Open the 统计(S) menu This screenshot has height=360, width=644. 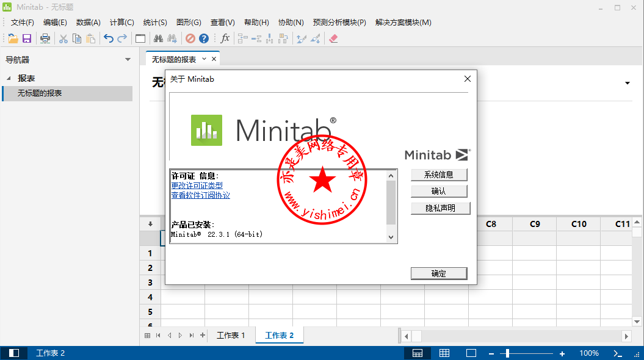(x=155, y=23)
